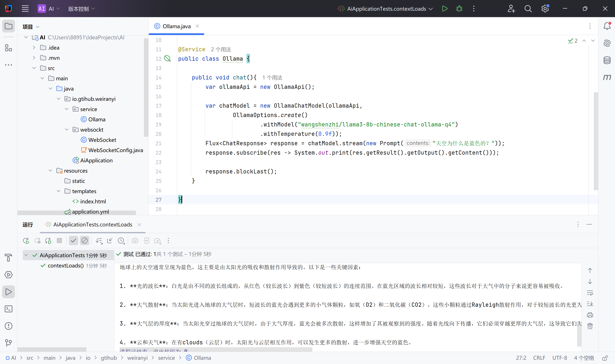Screen dimensions: 615x364
Task: Click 4 个空格 indent setting
Action: click(x=584, y=358)
